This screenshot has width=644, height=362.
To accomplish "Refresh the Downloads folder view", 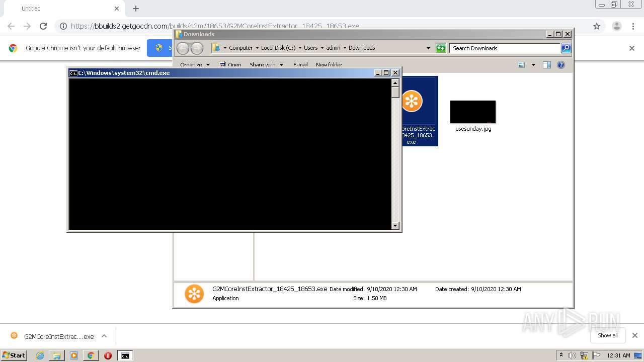I will point(441,48).
